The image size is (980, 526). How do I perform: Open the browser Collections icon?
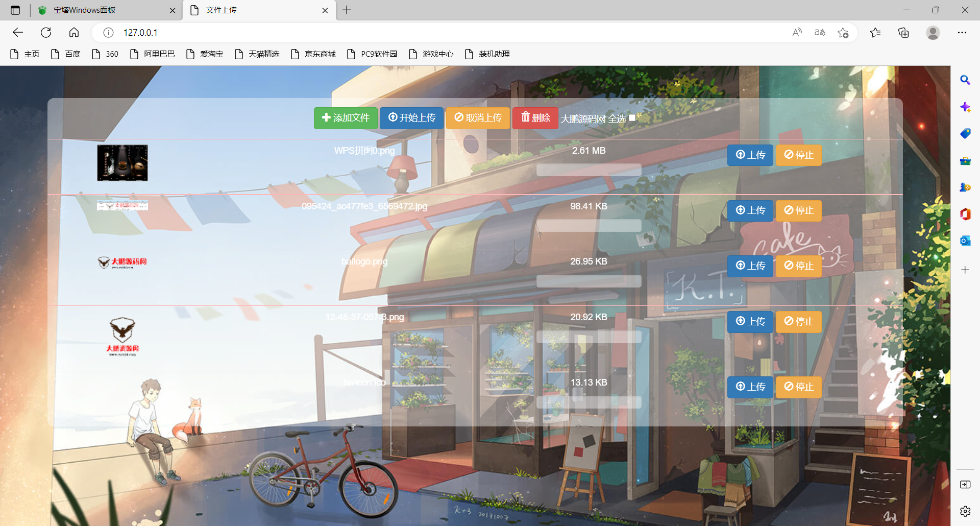(x=903, y=33)
